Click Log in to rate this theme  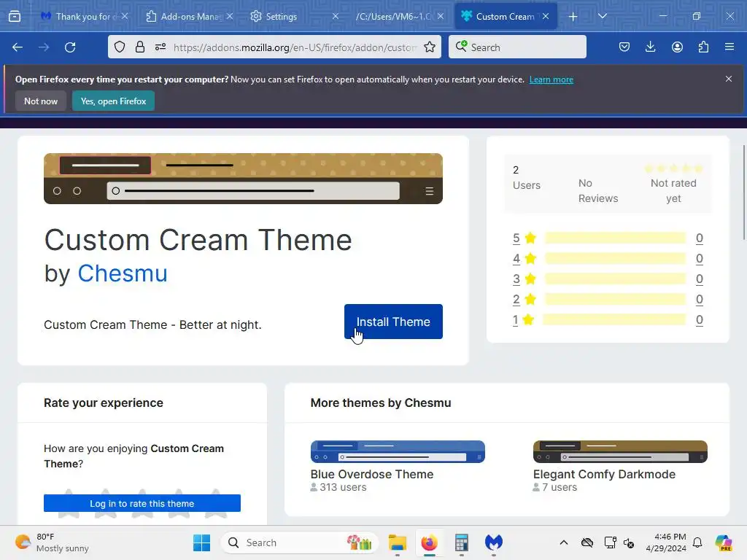[142, 503]
